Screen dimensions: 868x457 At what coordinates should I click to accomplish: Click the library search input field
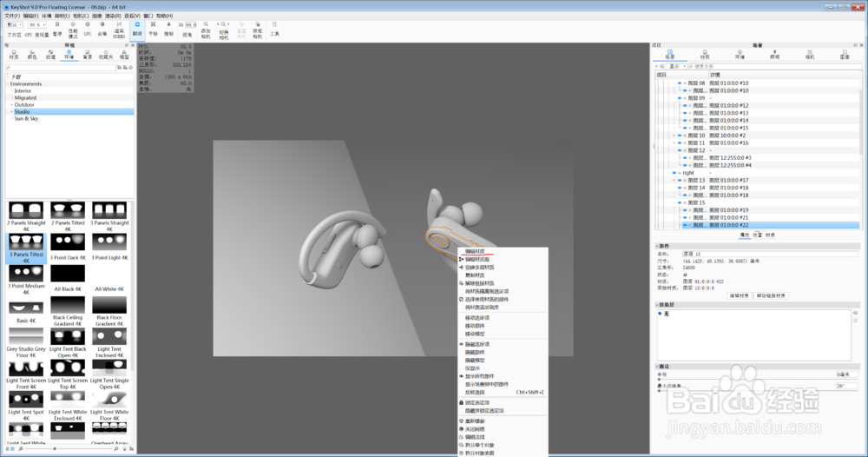pyautogui.click(x=61, y=68)
